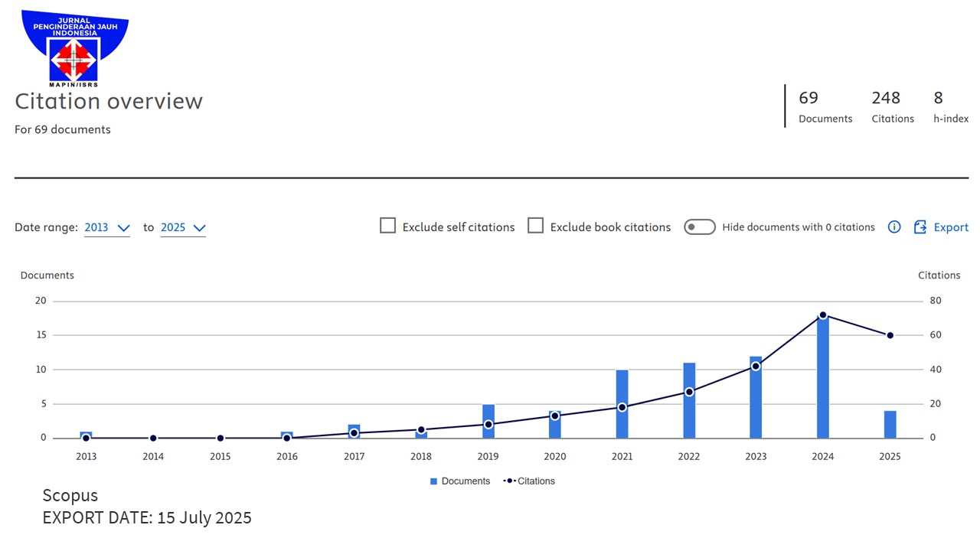
Task: Enable the Exclude book citations checkbox
Action: pyautogui.click(x=536, y=226)
